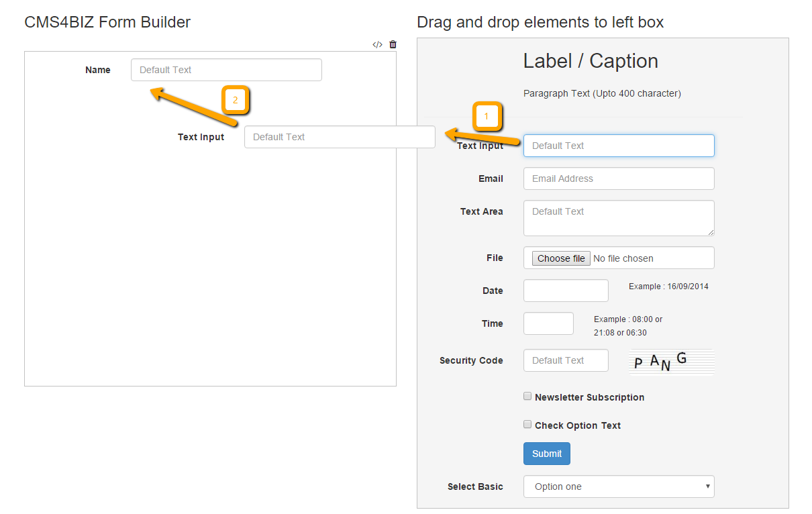Enable the Newsletter Subscription checkbox

pyautogui.click(x=527, y=397)
